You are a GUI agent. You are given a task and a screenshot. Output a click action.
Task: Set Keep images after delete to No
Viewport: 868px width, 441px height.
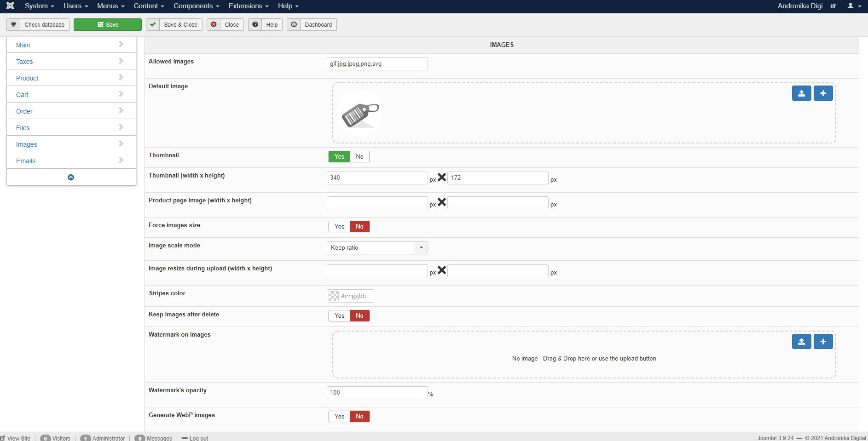[359, 315]
